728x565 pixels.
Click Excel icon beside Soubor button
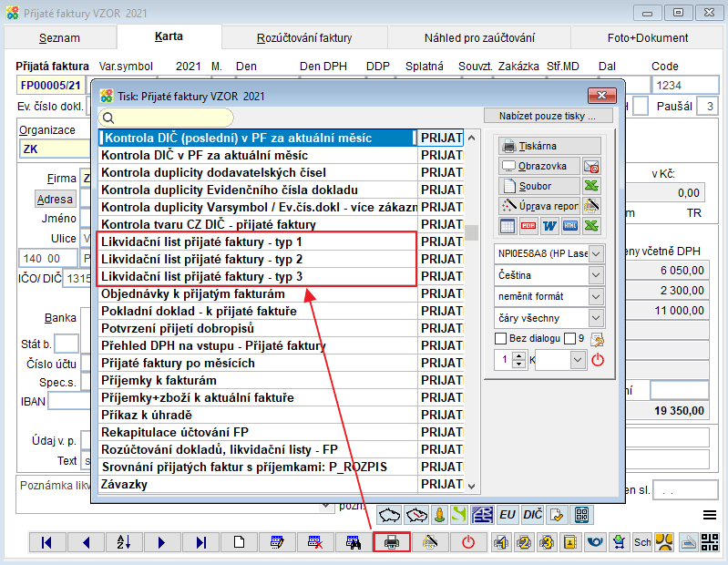coord(591,186)
